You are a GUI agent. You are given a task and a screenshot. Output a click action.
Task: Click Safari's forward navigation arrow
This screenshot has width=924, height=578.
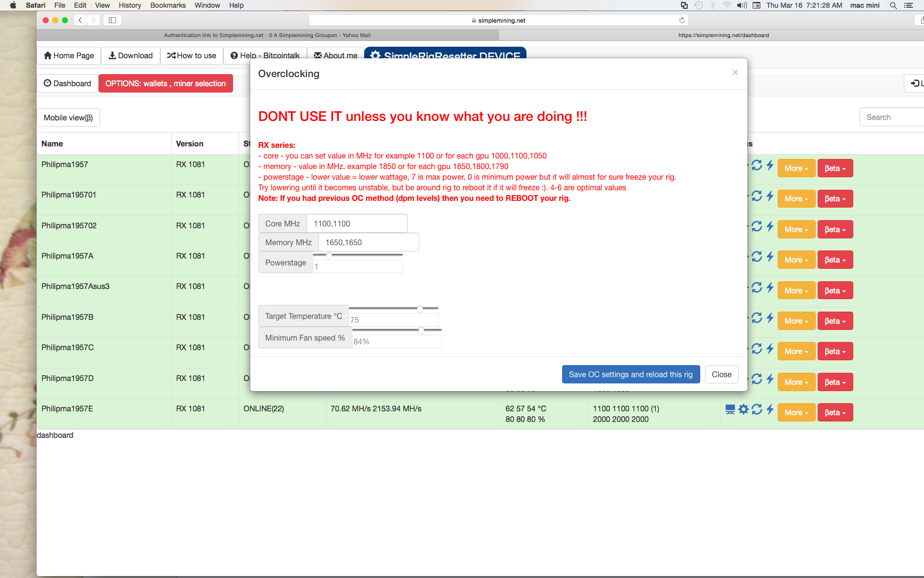pyautogui.click(x=93, y=20)
